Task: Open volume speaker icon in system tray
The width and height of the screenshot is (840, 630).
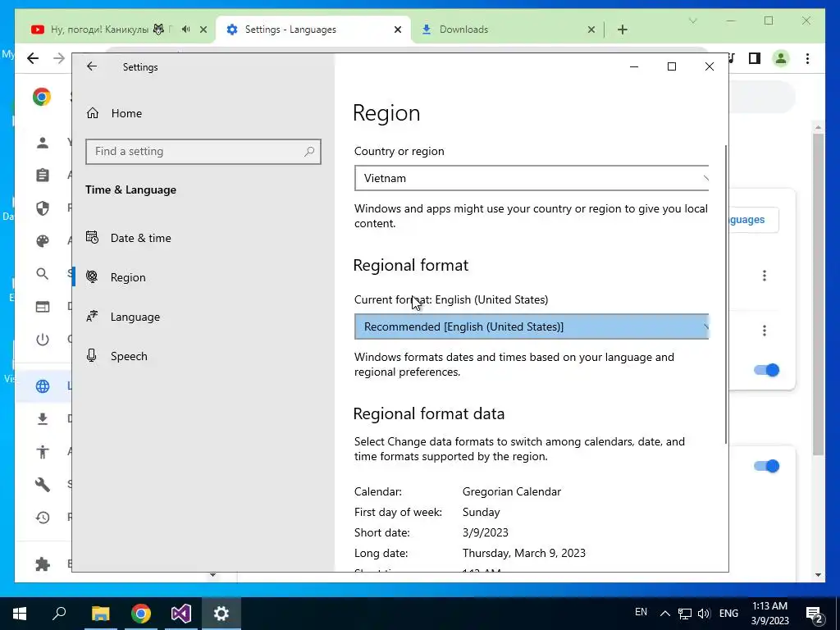Action: pos(704,614)
